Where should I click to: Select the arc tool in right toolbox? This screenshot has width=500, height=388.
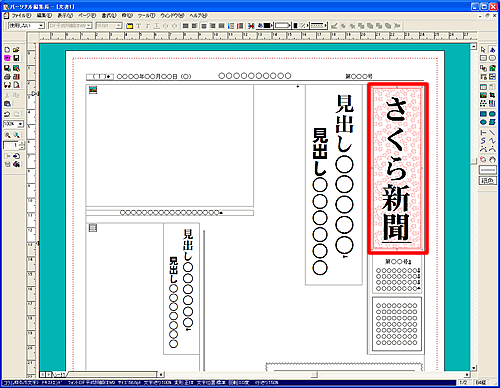(492, 149)
